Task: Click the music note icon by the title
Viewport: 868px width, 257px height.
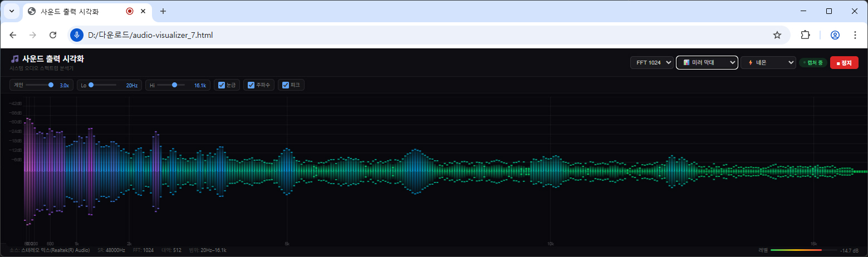Action: 15,59
